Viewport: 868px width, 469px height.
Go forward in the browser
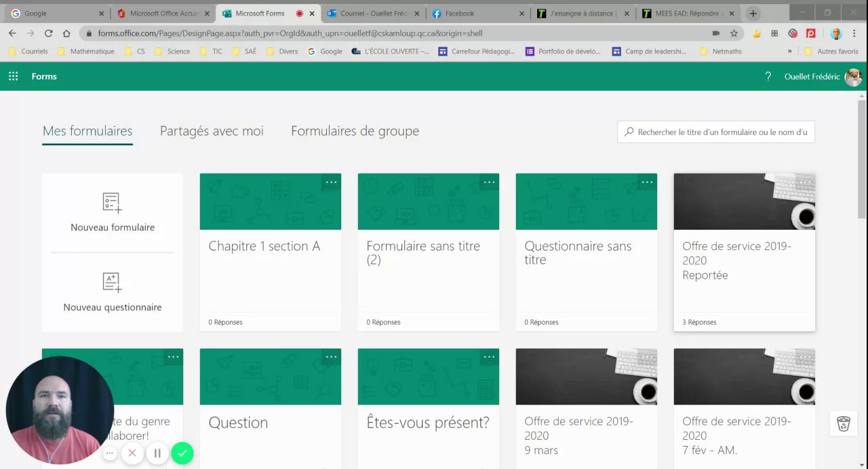coord(31,33)
